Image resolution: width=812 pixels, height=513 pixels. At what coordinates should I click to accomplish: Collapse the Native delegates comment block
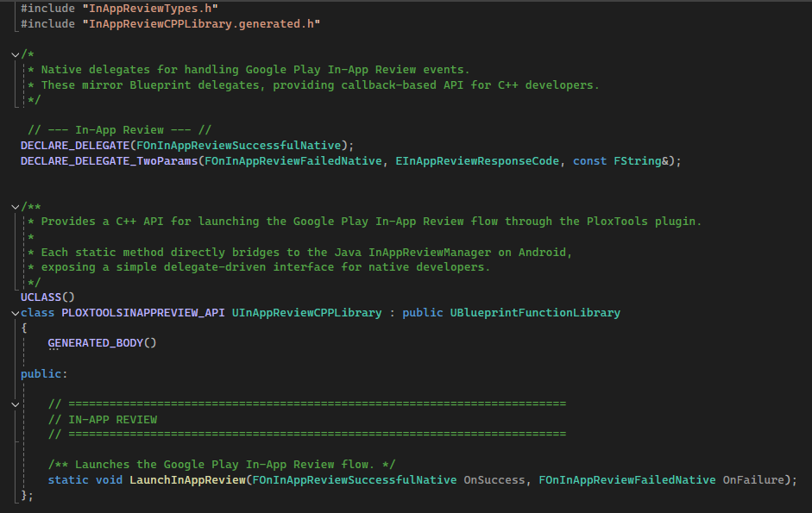click(x=16, y=54)
